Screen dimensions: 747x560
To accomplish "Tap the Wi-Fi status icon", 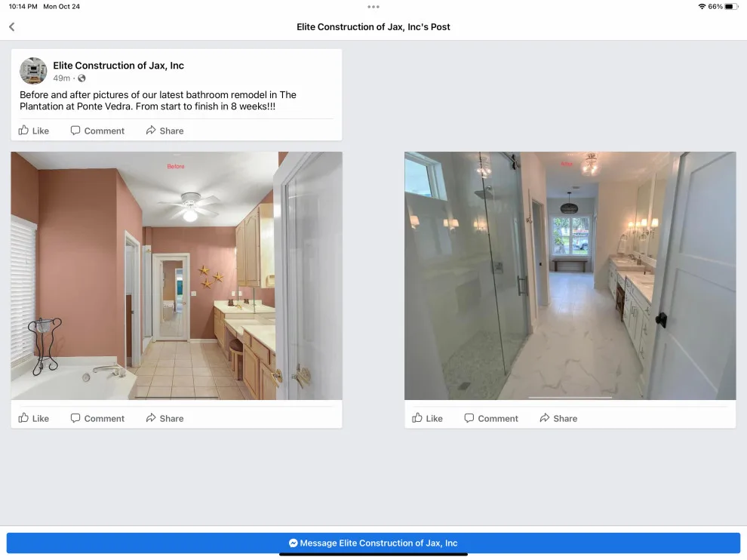I will click(x=702, y=7).
